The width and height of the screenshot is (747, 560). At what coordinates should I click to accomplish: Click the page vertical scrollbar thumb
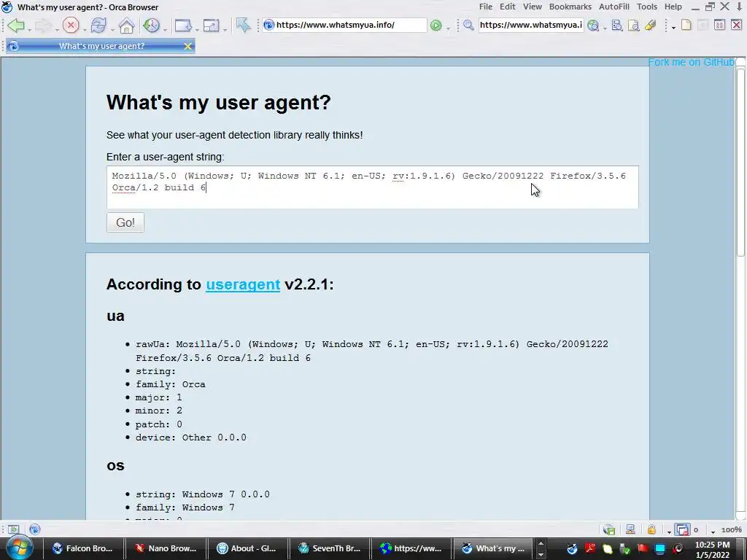(740, 162)
